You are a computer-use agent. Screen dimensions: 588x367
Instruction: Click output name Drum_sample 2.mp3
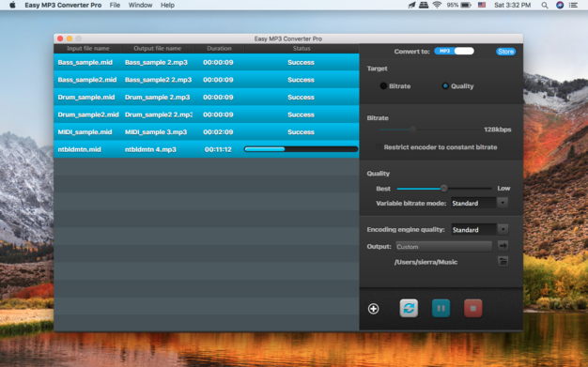point(157,97)
